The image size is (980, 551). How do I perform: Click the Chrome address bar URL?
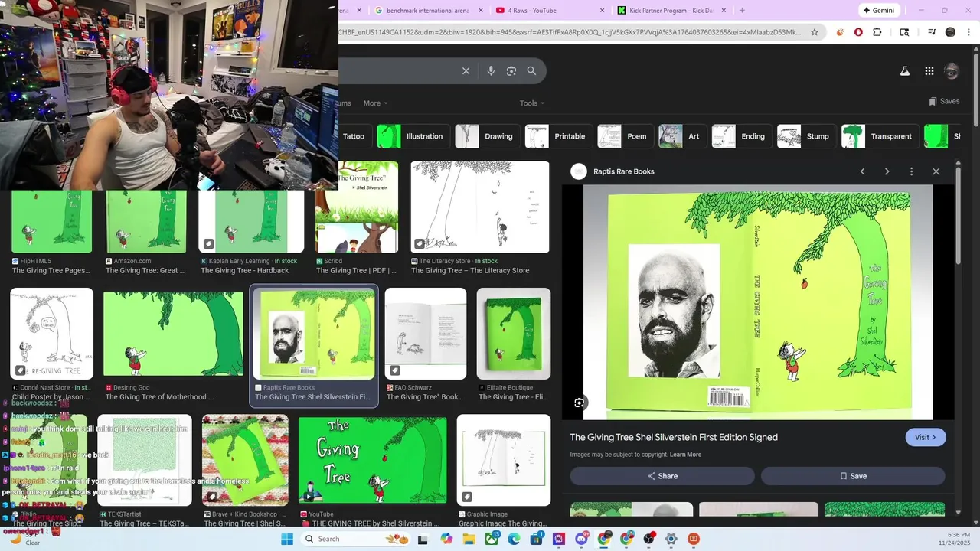point(570,32)
